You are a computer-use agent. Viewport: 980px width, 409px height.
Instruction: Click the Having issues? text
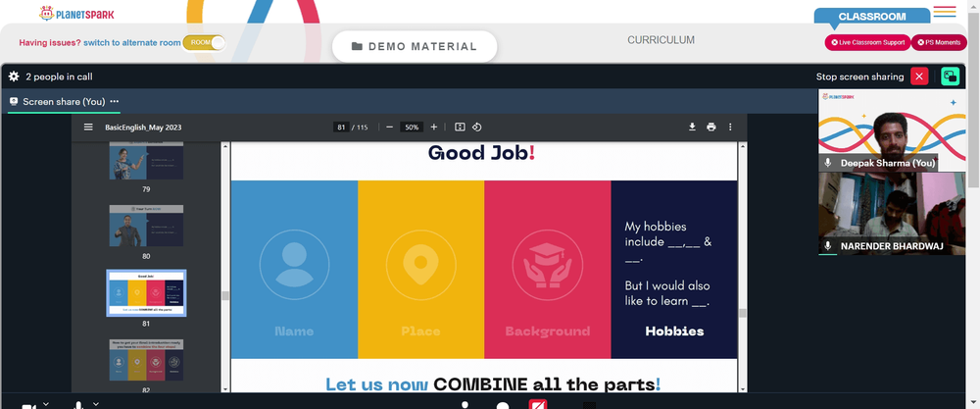[50, 43]
